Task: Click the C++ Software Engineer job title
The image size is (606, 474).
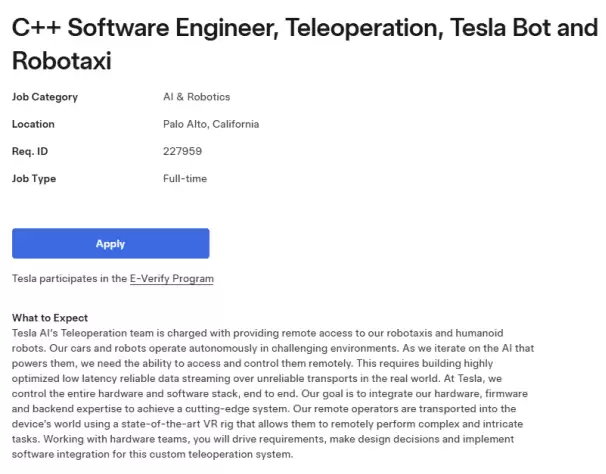Action: click(138, 28)
